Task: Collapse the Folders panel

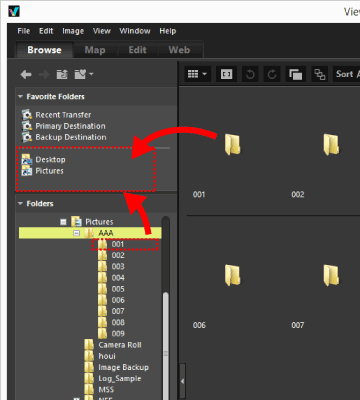Action: (x=20, y=203)
